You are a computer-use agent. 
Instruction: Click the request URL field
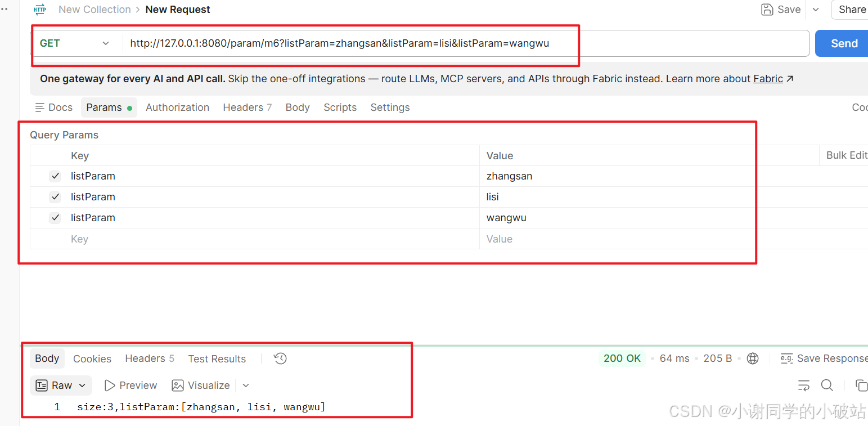coord(466,43)
